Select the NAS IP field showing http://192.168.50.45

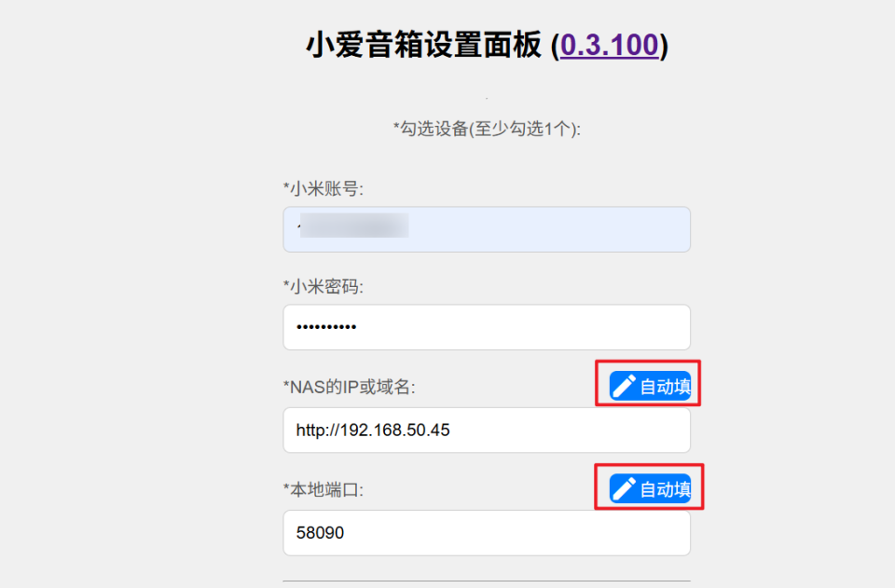coord(486,430)
